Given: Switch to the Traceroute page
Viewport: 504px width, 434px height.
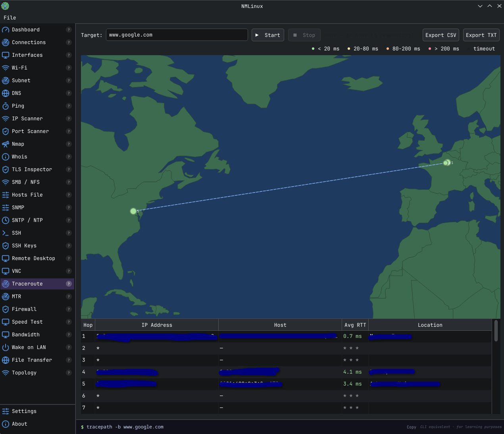Looking at the screenshot, I should (x=37, y=284).
